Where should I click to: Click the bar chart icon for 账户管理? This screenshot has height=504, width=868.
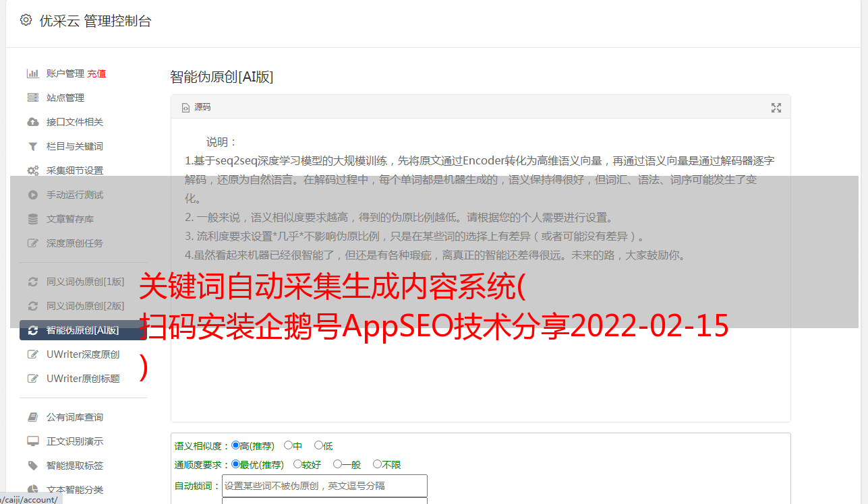click(x=32, y=73)
